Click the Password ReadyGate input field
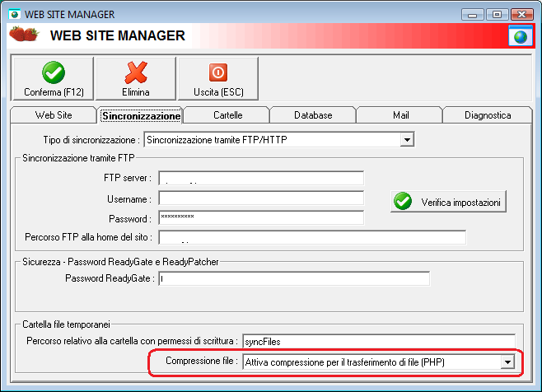Screen dimensions: 542x392 click(x=294, y=278)
